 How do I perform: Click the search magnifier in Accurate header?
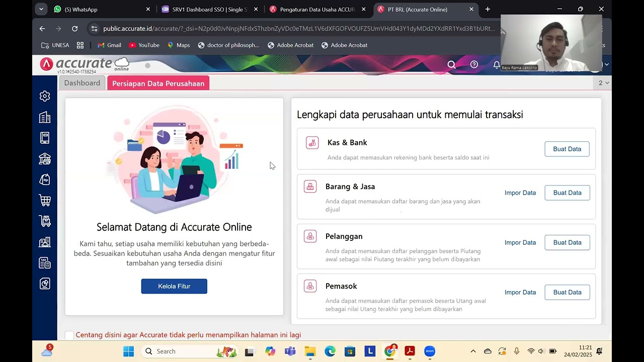tap(451, 64)
